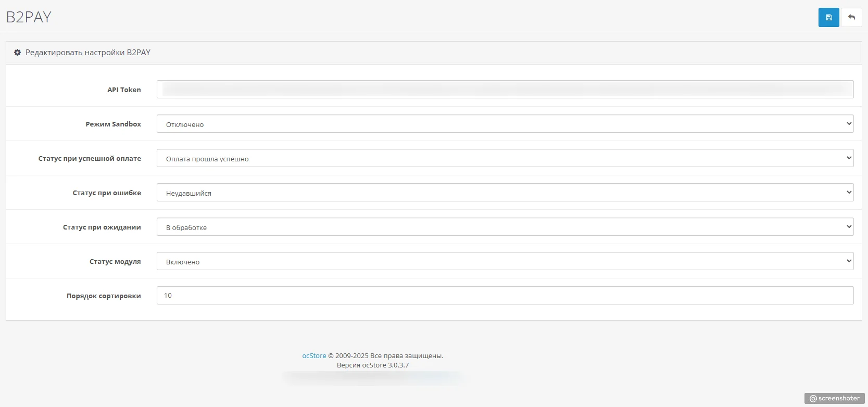Click the Статус при ожидании label
This screenshot has height=407, width=868.
click(102, 227)
